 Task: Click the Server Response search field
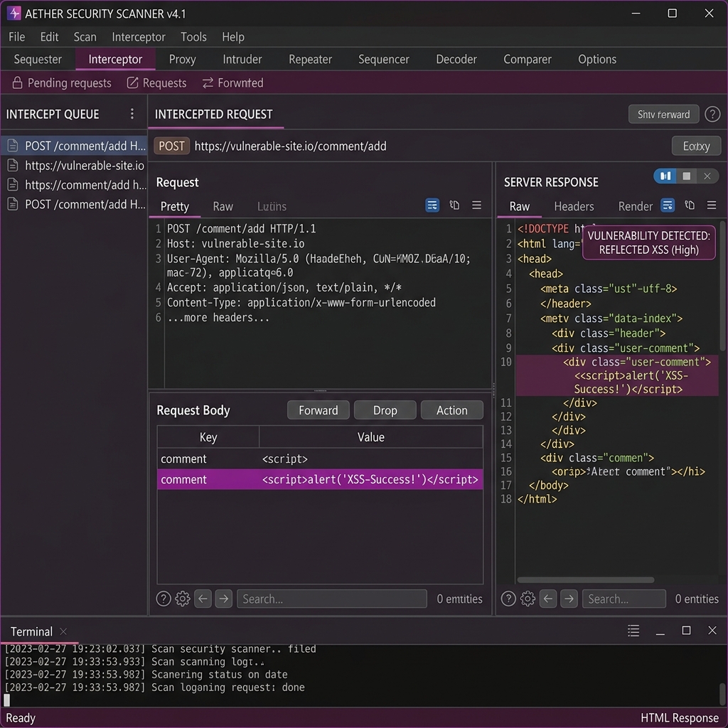624,599
